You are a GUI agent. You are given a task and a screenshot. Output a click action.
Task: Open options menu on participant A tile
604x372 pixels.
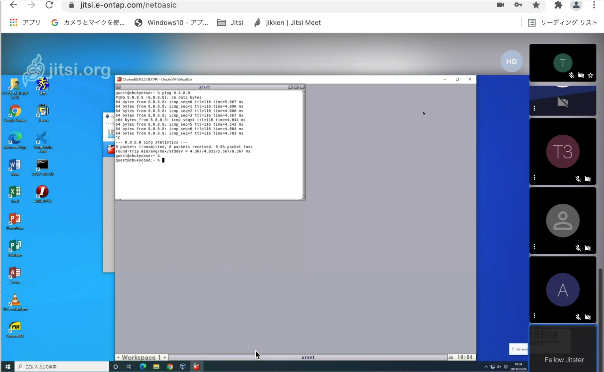534,316
